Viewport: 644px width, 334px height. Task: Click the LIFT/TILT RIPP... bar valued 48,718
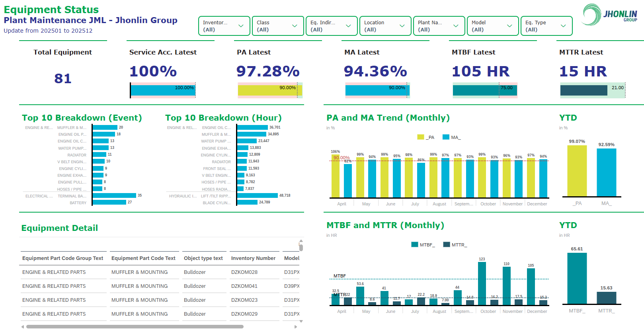pyautogui.click(x=258, y=195)
